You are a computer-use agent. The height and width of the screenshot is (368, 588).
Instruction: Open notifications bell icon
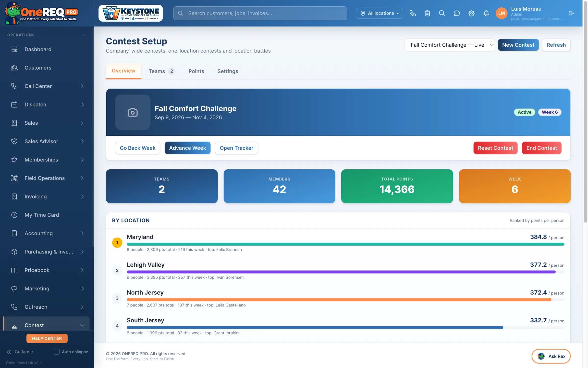[x=486, y=13]
